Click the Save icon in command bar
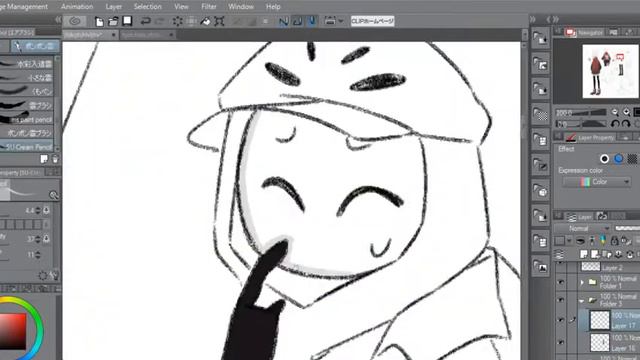 tap(127, 21)
